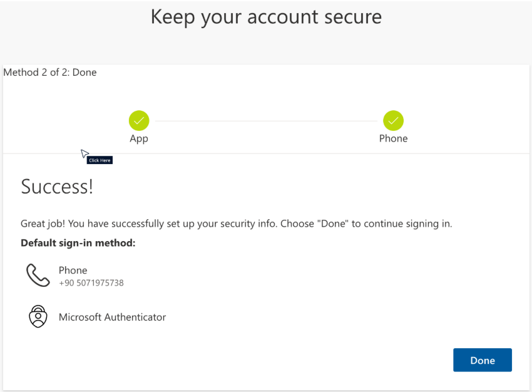
Task: Select the Microsoft Authenticator method text
Action: pos(112,317)
